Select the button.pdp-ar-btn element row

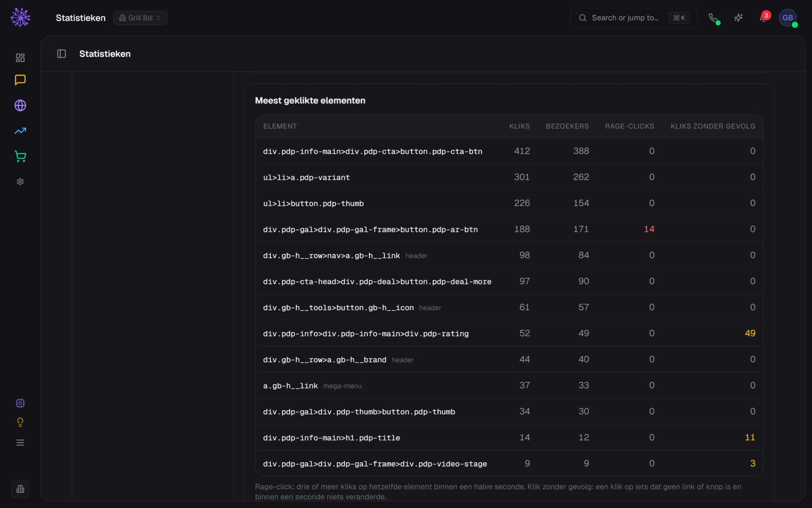tap(509, 229)
